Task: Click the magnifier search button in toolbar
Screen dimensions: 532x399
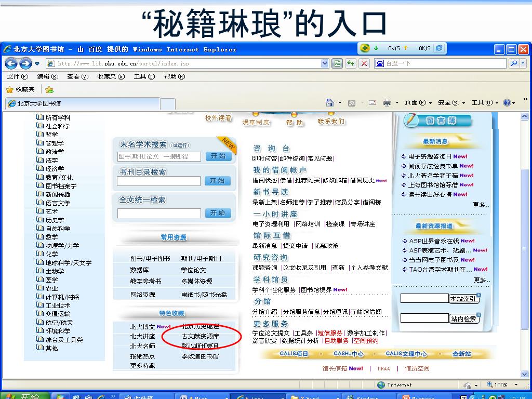Action: point(514,63)
